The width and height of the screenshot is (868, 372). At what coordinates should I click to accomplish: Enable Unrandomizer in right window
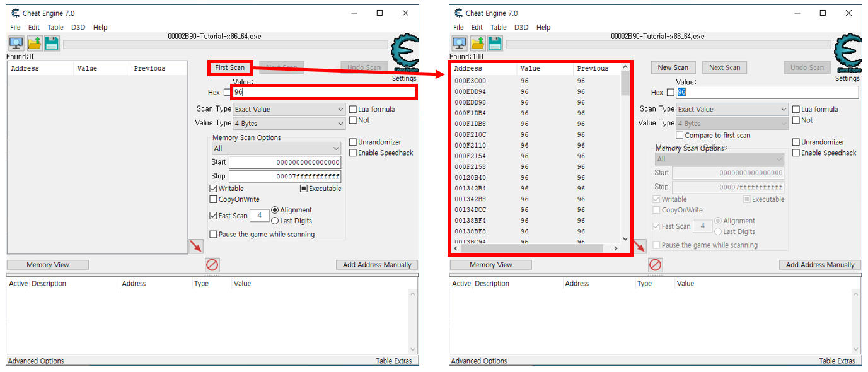pos(796,142)
